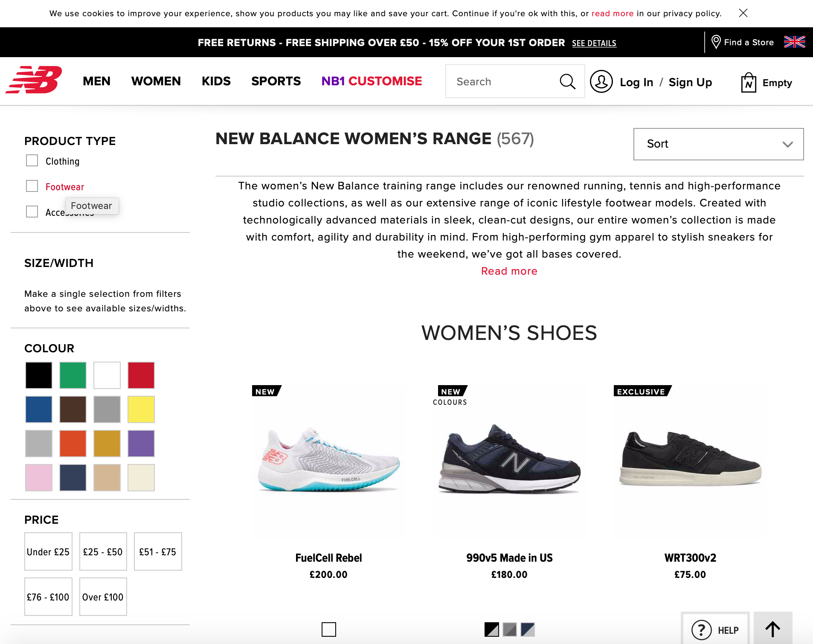Filter by red colour swatch
Screen dimensions: 813x644
(141, 375)
